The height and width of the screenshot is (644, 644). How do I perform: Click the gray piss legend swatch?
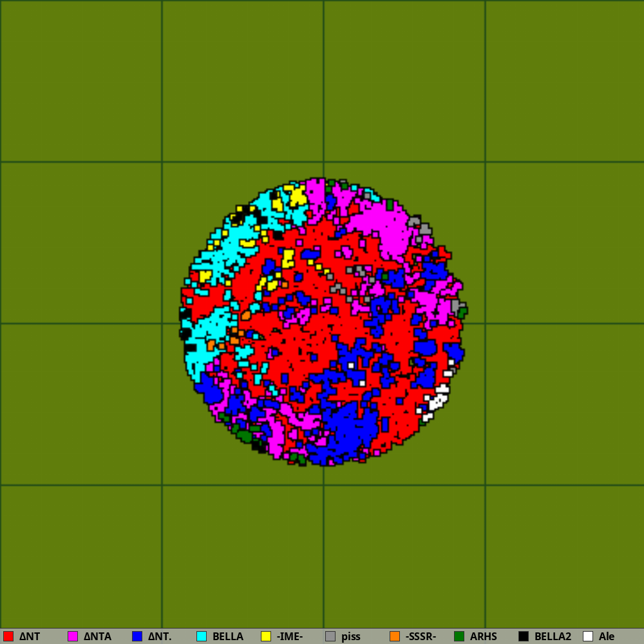[x=330, y=636]
